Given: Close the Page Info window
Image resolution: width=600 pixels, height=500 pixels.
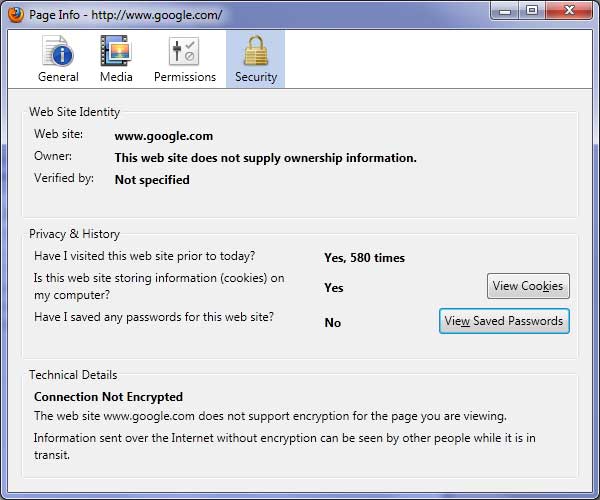Looking at the screenshot, I should 569,10.
